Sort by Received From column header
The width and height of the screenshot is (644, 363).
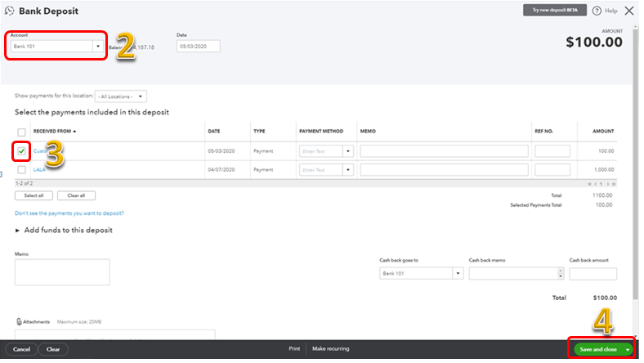click(x=54, y=131)
